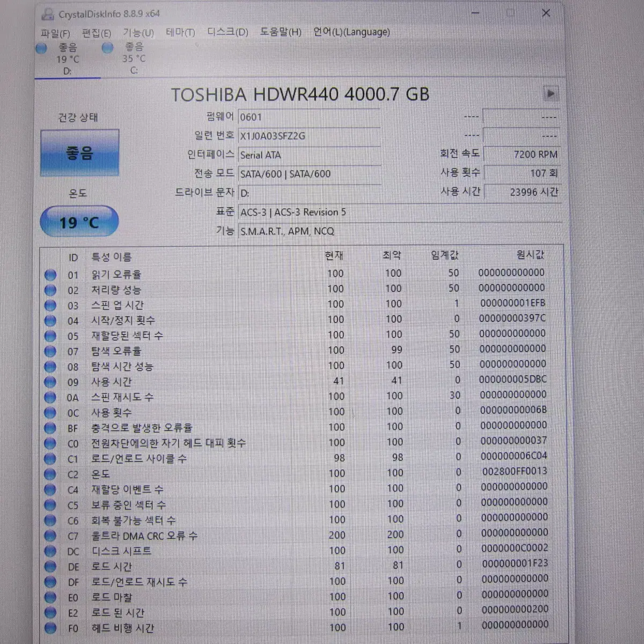This screenshot has width=644, height=644.
Task: Click the status circle for 07 탐색 오류율
Action: click(50, 352)
